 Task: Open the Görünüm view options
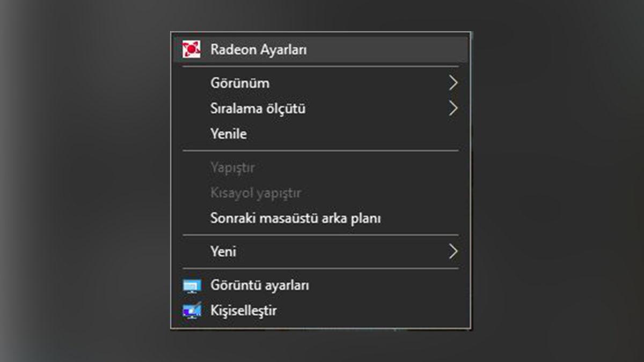[x=239, y=83]
